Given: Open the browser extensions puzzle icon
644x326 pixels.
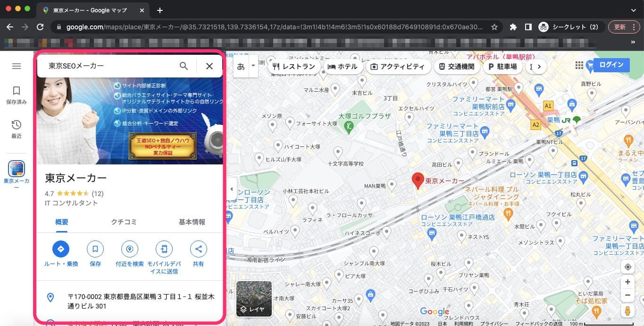Looking at the screenshot, I should (513, 27).
